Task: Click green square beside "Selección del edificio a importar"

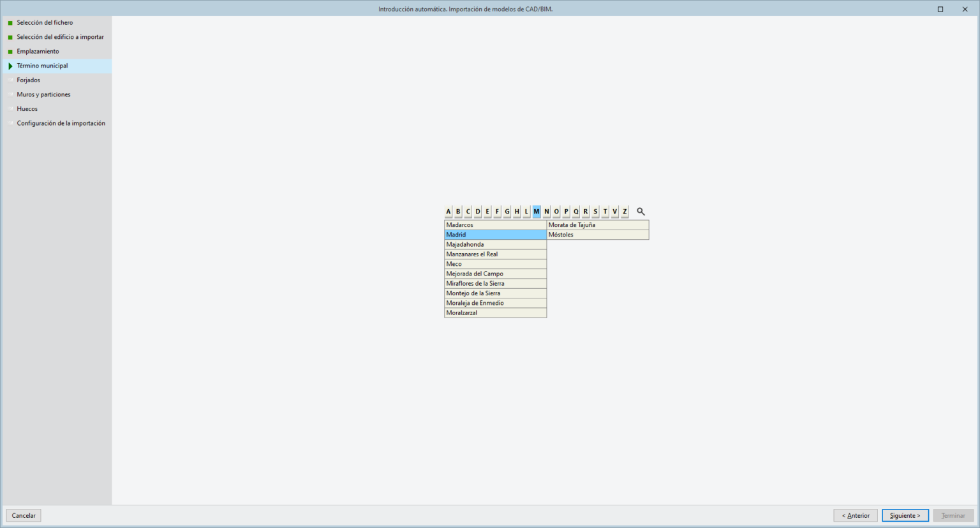Action: 11,36
